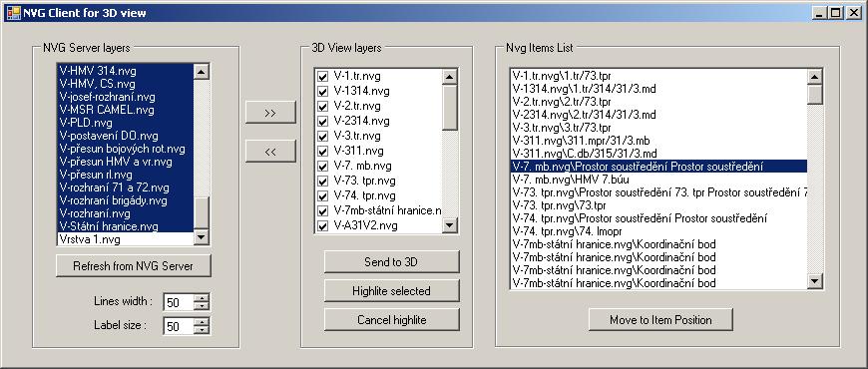Decrease Lines width with down spinner arrow
The width and height of the screenshot is (868, 369).
click(x=203, y=306)
